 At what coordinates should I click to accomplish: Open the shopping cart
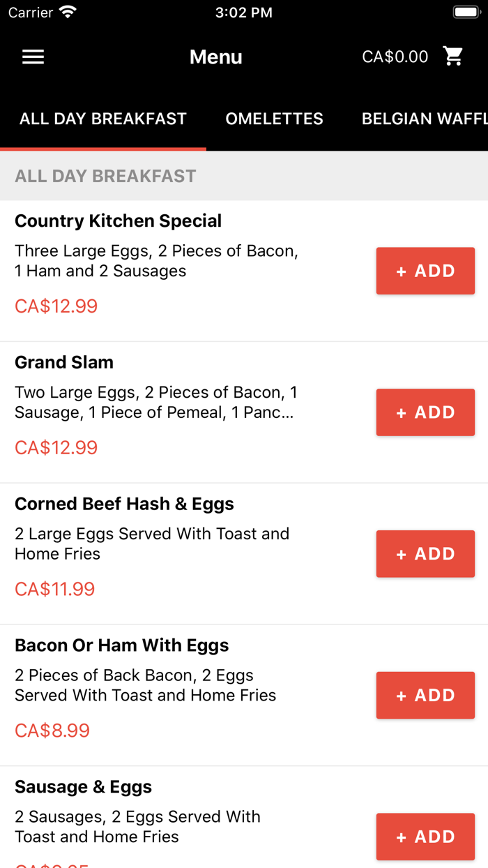pos(454,56)
